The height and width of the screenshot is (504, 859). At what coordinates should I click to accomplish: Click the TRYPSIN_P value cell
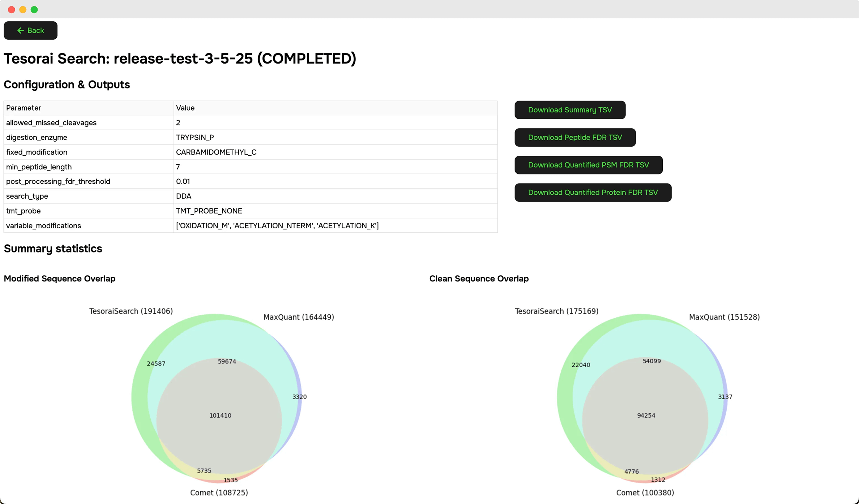coord(336,137)
